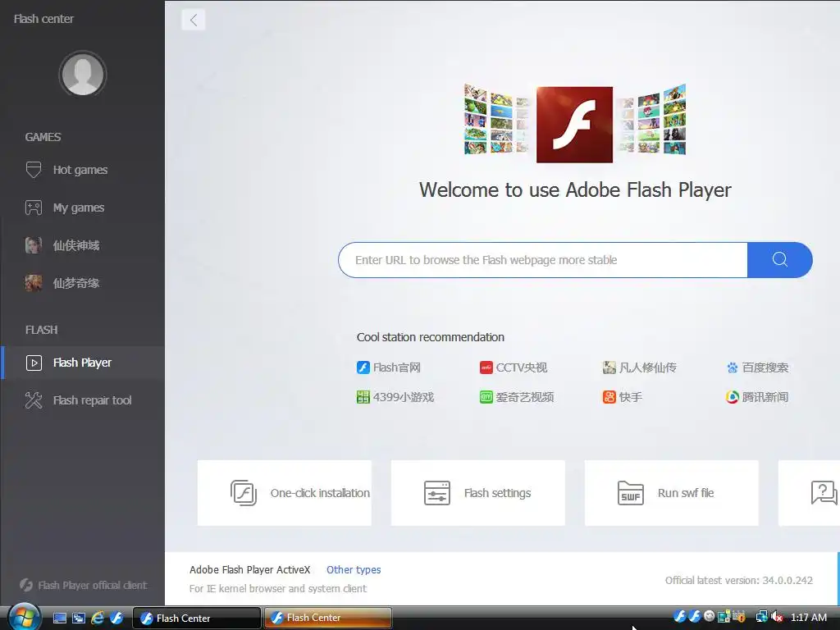Click the 爱奇艺 green icon

tap(486, 397)
